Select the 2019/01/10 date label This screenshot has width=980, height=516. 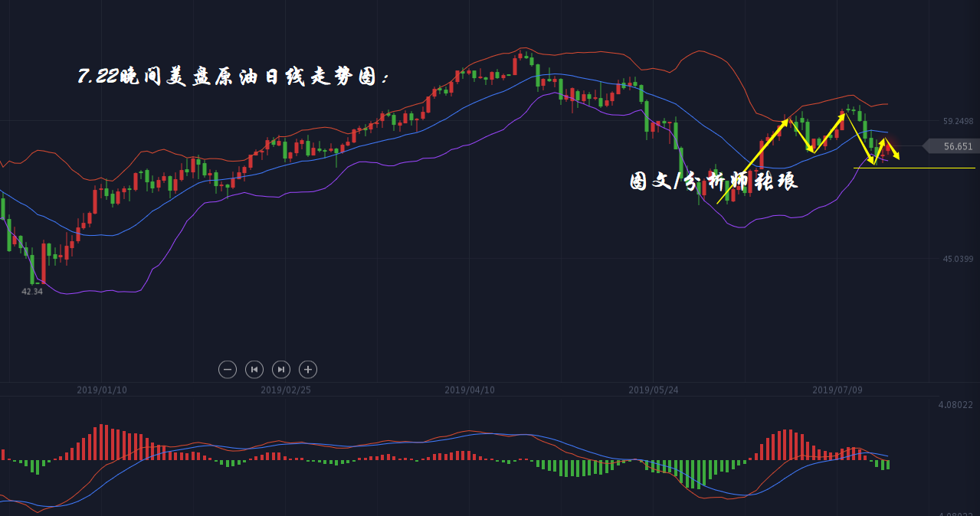[102, 390]
